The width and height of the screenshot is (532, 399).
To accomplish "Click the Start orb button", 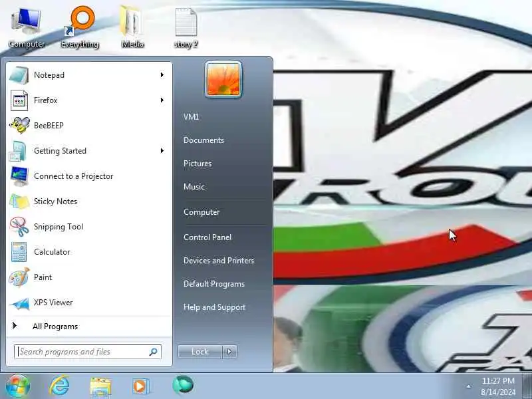I will [x=18, y=386].
